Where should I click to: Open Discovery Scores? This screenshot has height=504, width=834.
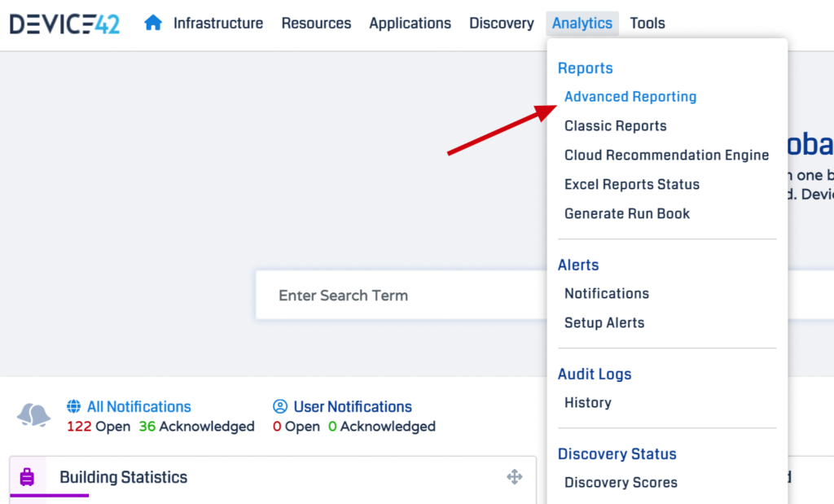coord(621,482)
